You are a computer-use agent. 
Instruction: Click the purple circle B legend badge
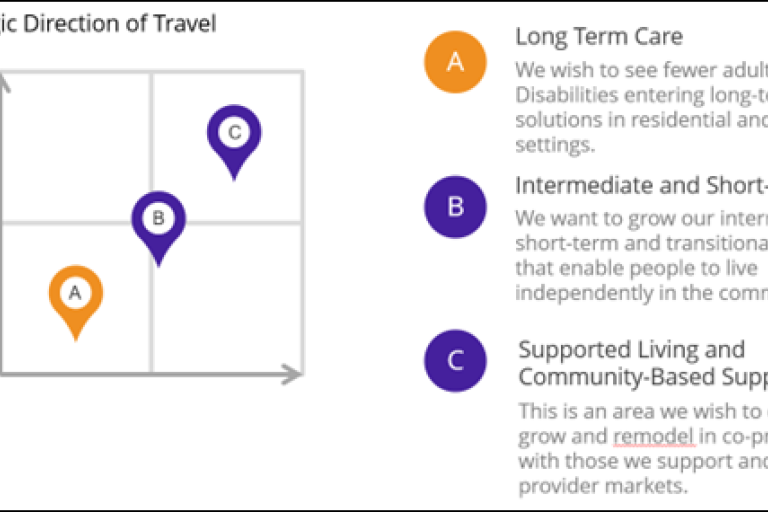tap(455, 207)
